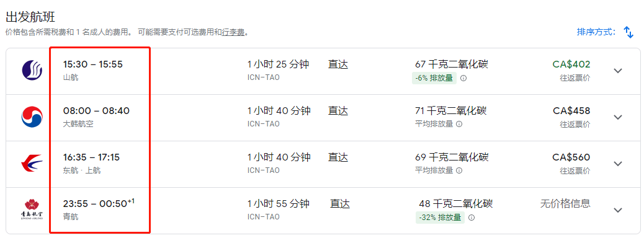The image size is (644, 238).
Task: Click info icon on 71 千克 flight's 平均排放量
Action: pyautogui.click(x=459, y=124)
